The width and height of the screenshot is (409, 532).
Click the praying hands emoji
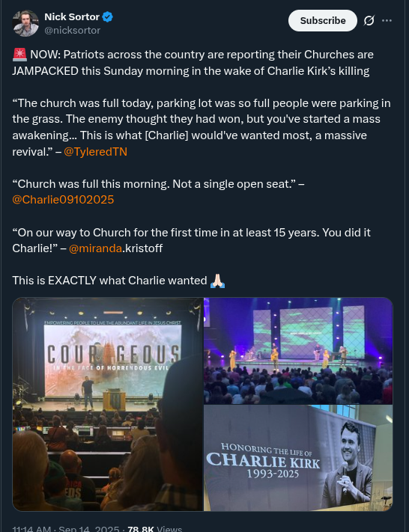(218, 281)
